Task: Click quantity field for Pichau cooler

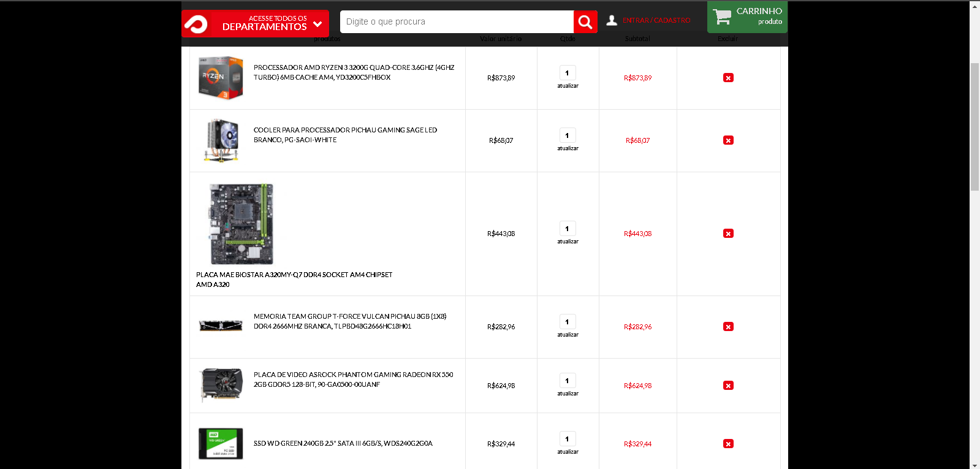Action: point(568,135)
